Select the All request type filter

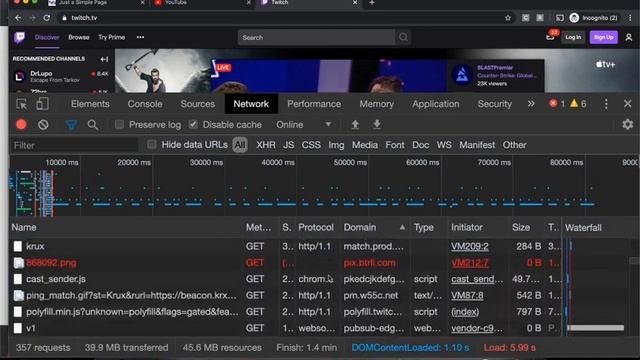240,145
